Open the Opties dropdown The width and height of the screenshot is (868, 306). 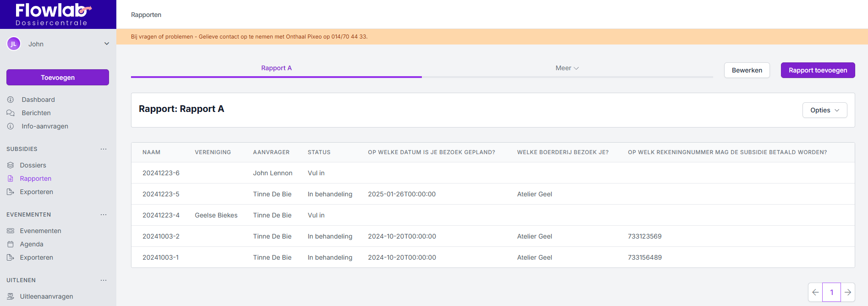click(x=824, y=110)
